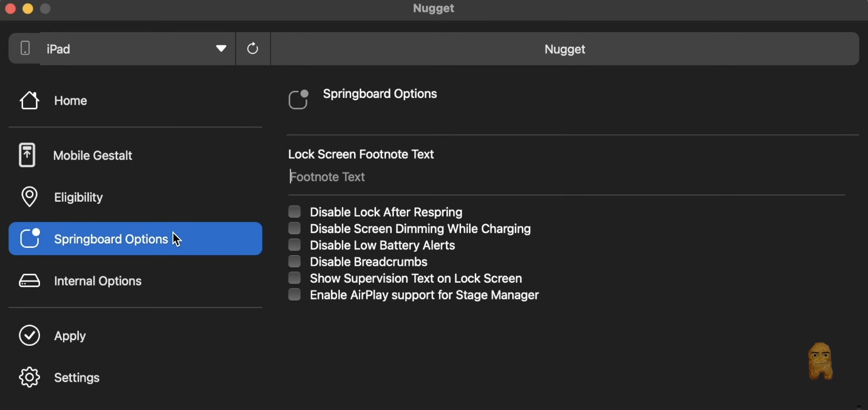Select Springboard Options sidebar label
Screen dimensions: 868x410
tap(111, 239)
